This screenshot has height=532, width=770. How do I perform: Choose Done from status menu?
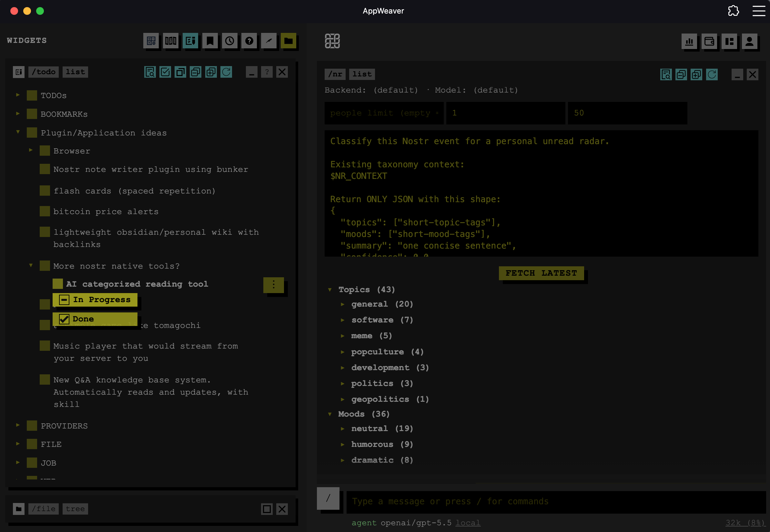[95, 319]
